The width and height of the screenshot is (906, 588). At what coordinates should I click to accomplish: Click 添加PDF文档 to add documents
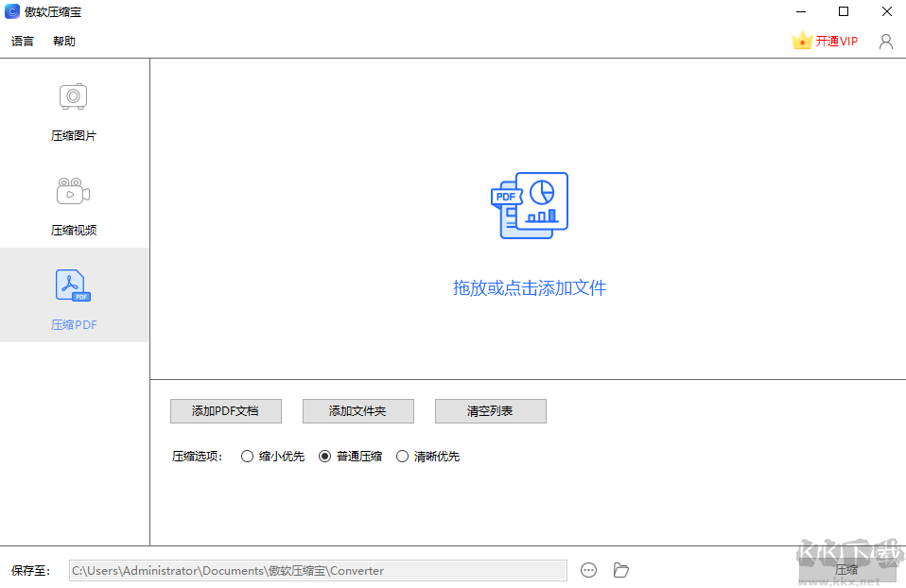[x=225, y=411]
